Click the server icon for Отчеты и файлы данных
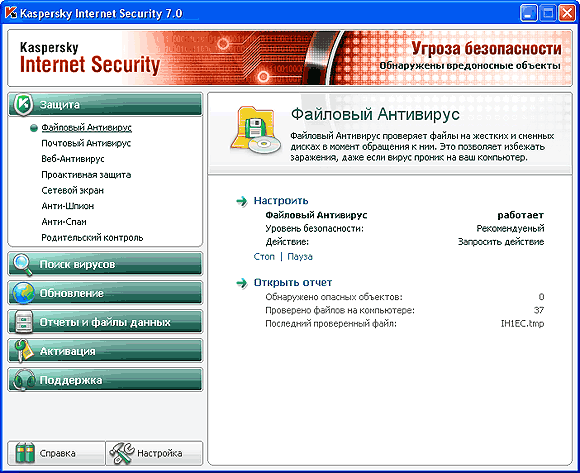The width and height of the screenshot is (580, 473). click(x=24, y=322)
